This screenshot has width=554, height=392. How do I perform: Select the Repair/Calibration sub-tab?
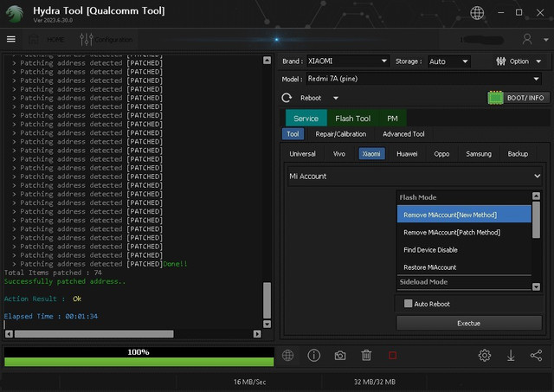coord(341,134)
